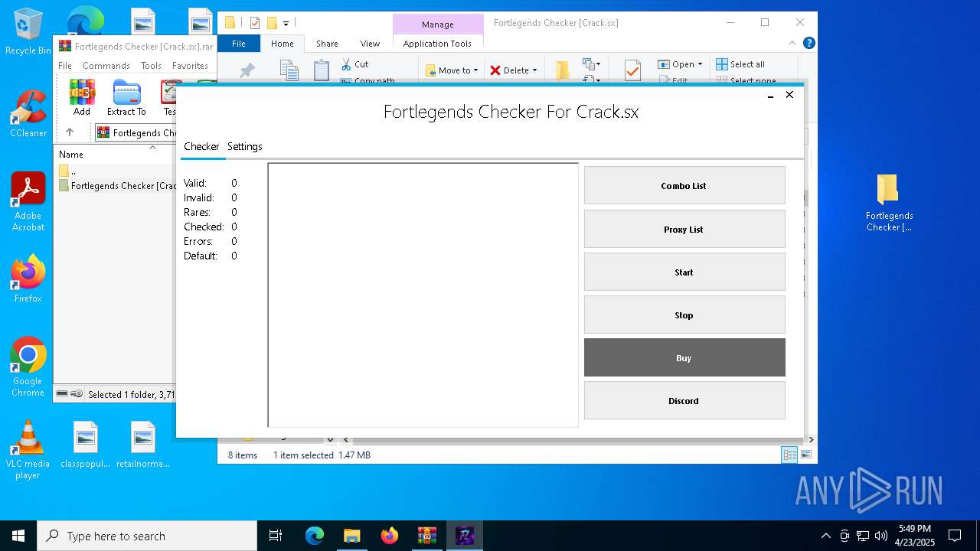Open Task View on the taskbar
This screenshot has height=551, width=980.
coord(276,536)
